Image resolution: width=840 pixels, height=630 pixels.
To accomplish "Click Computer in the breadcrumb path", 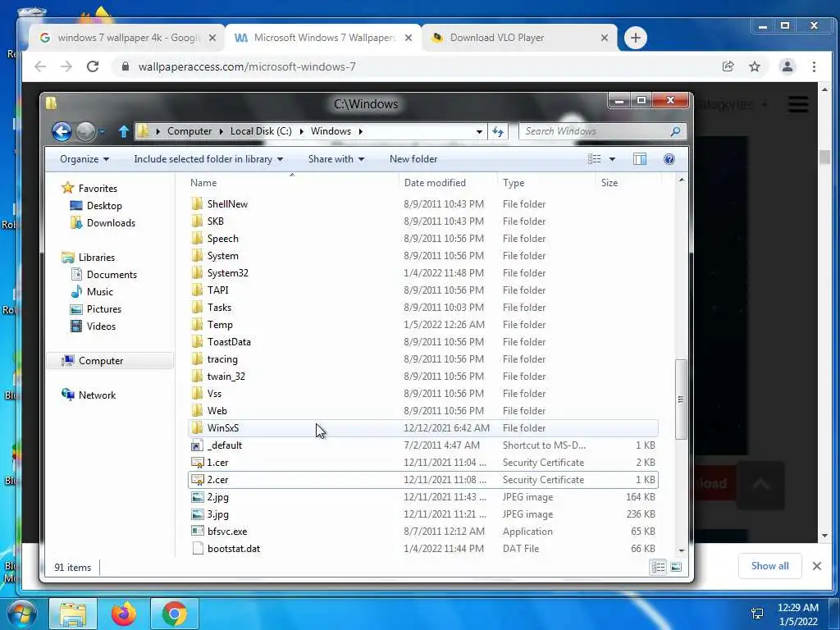I will tap(189, 131).
